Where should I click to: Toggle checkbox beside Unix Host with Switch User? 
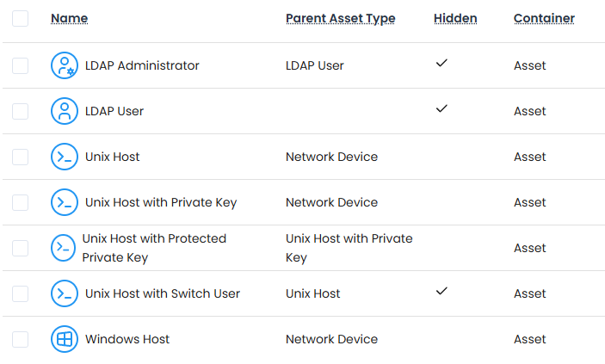click(21, 293)
